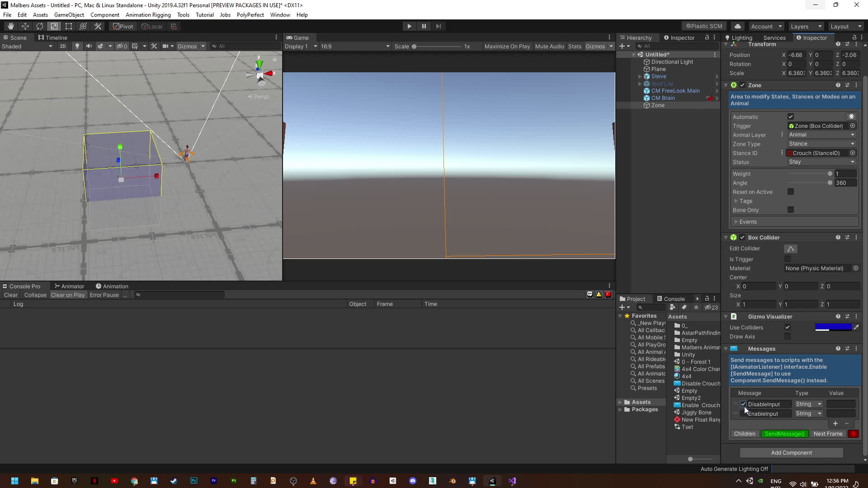The height and width of the screenshot is (488, 868).
Task: Click the Pause button
Action: click(424, 26)
